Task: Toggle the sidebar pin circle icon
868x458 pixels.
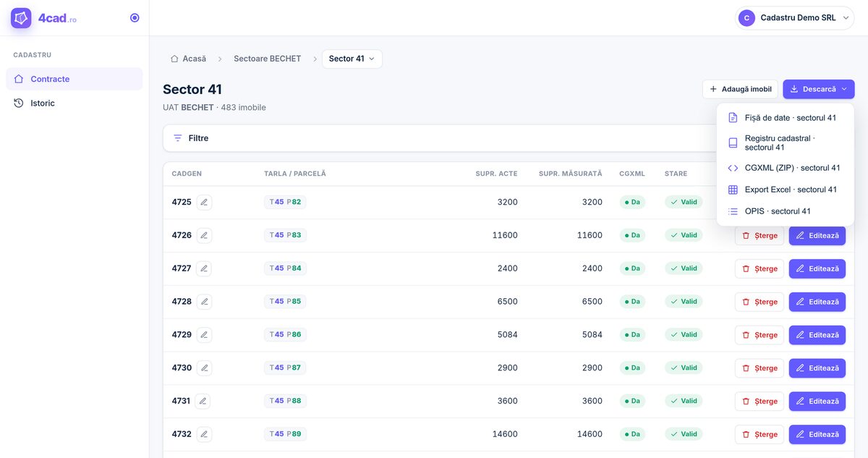Action: click(135, 18)
